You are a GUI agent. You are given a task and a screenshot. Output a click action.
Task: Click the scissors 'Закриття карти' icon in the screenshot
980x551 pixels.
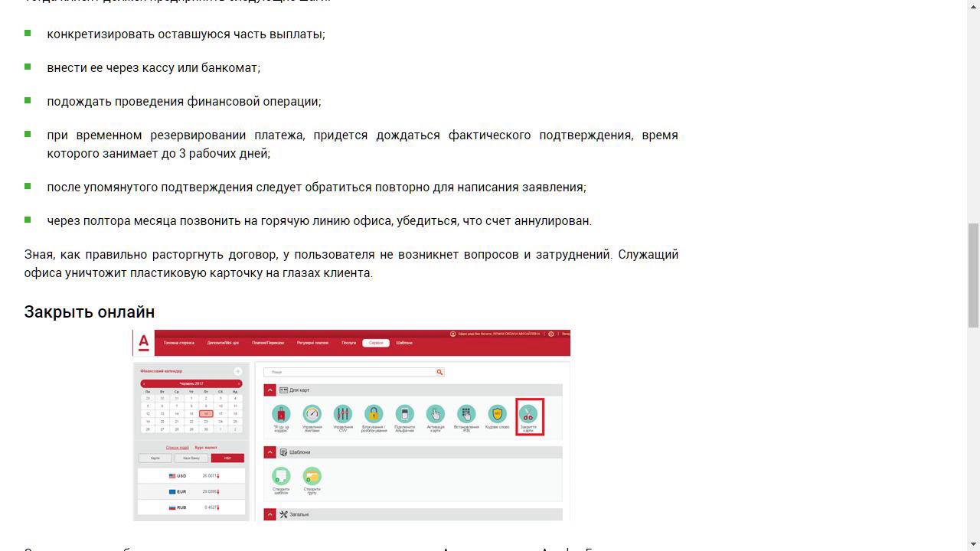click(x=528, y=414)
